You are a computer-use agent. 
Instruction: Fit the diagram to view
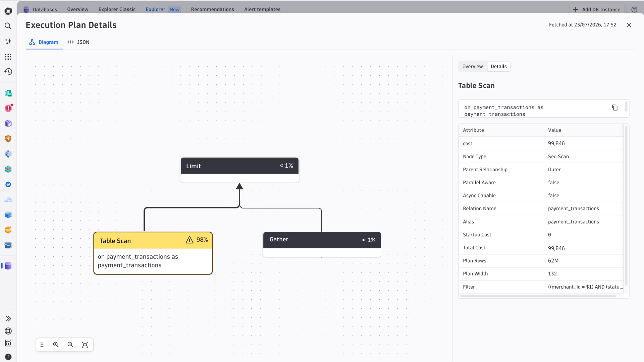coord(85,345)
